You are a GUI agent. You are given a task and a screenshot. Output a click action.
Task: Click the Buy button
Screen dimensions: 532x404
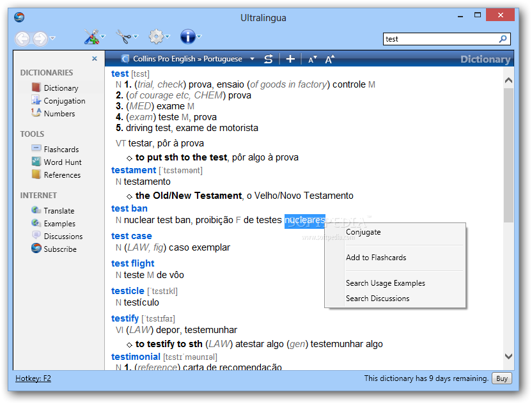[501, 378]
